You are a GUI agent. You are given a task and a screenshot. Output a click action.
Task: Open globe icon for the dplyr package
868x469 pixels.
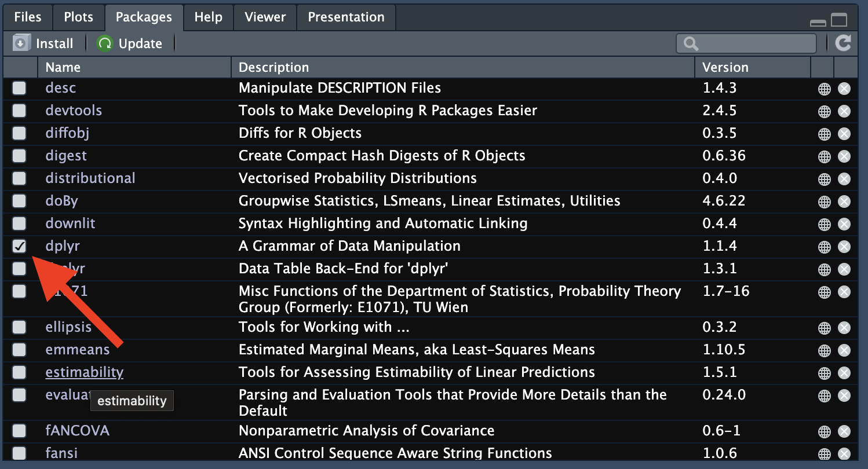coord(824,247)
